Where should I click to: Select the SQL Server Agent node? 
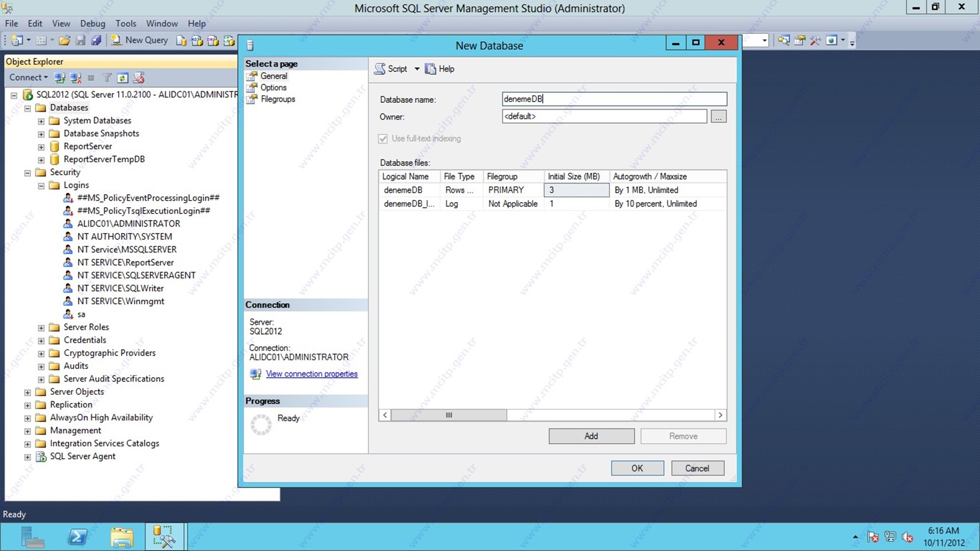tap(83, 456)
